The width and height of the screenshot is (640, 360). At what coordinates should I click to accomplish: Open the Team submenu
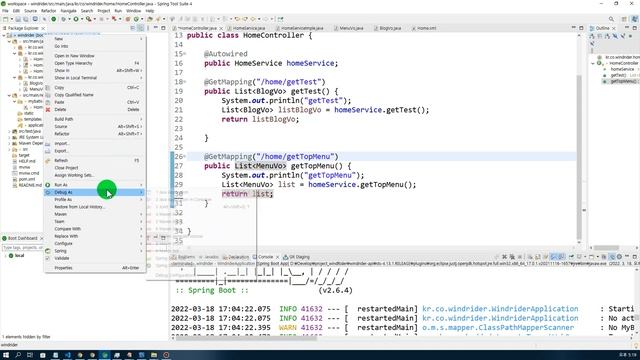[95, 222]
